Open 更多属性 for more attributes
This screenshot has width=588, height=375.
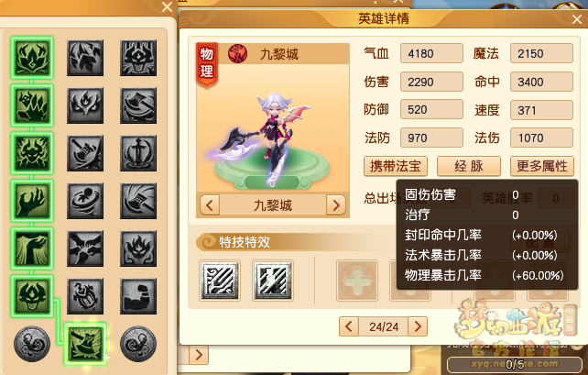tap(542, 166)
